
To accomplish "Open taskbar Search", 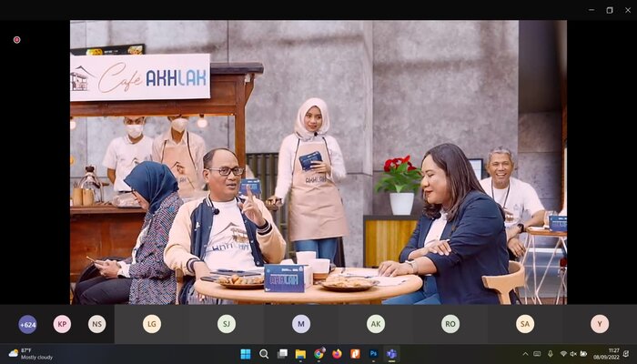I will pos(264,354).
